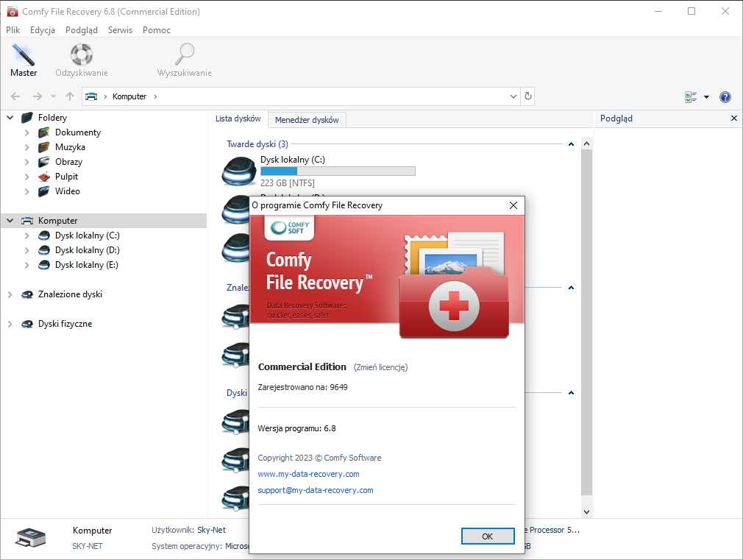This screenshot has height=560, width=743.
Task: Open the Pomoc menu
Action: [x=157, y=30]
